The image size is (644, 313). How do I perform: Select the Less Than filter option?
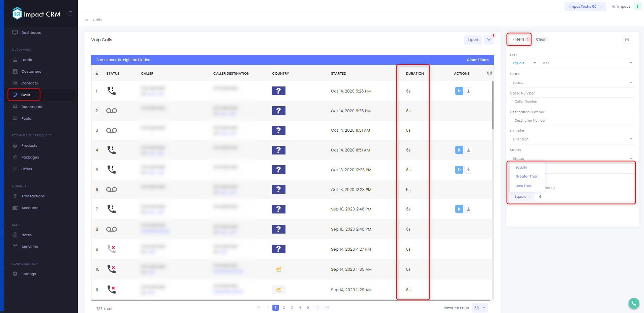[x=523, y=186]
